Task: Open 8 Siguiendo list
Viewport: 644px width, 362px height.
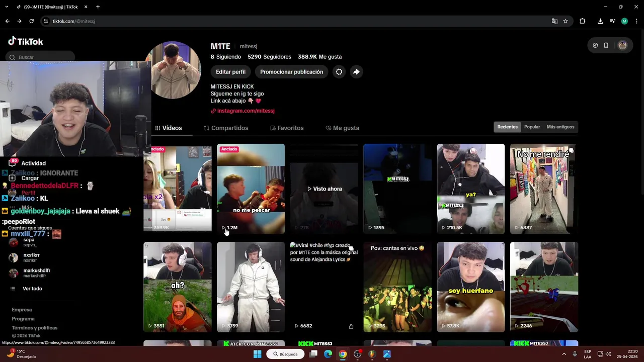Action: tap(225, 57)
